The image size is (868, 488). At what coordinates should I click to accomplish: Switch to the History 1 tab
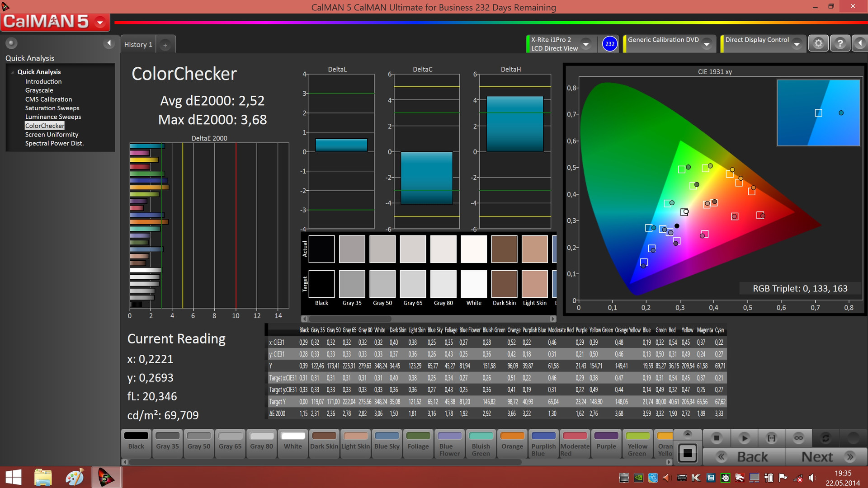(138, 45)
